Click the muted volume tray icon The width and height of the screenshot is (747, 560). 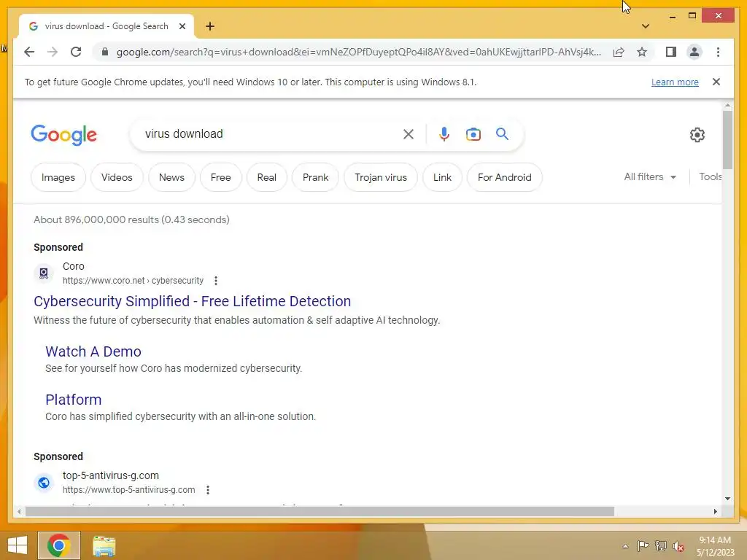[678, 546]
